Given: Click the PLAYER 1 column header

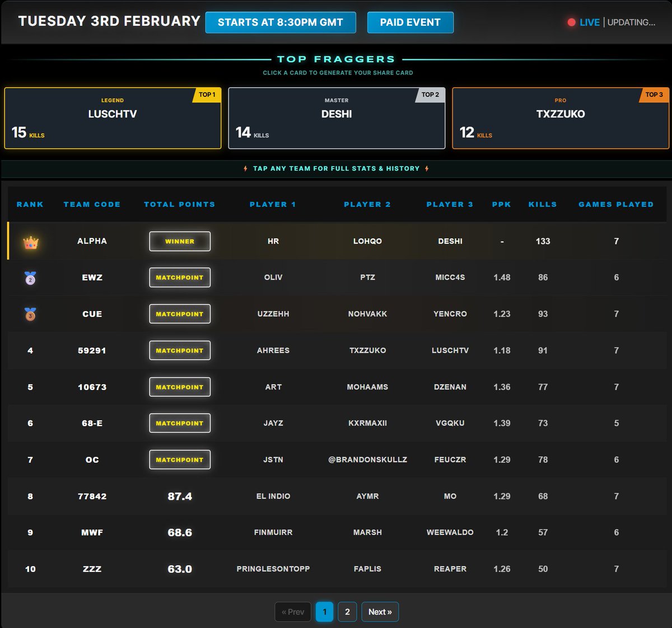Looking at the screenshot, I should coord(273,204).
